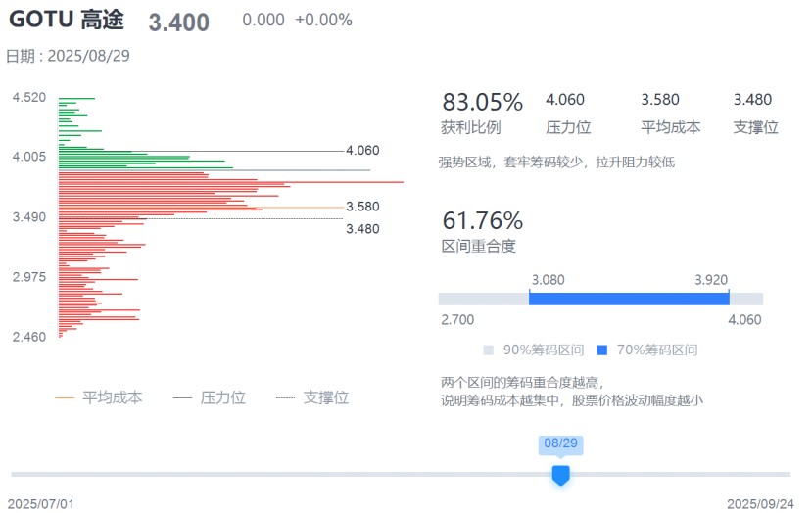Click the top green chip bar near 4.520
812x513 pixels.
click(76, 98)
